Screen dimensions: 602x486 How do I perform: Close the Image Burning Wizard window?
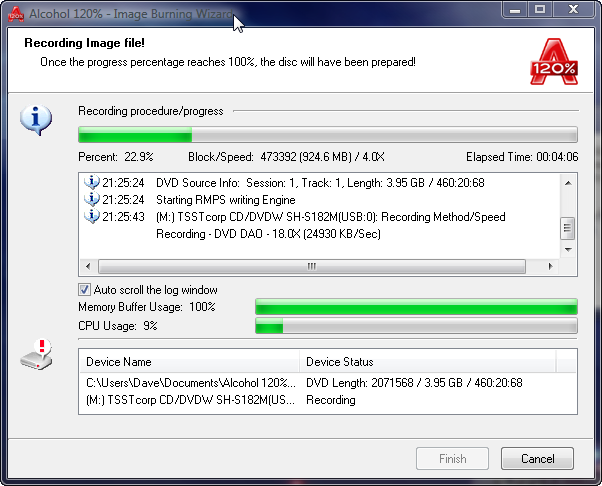[573, 9]
